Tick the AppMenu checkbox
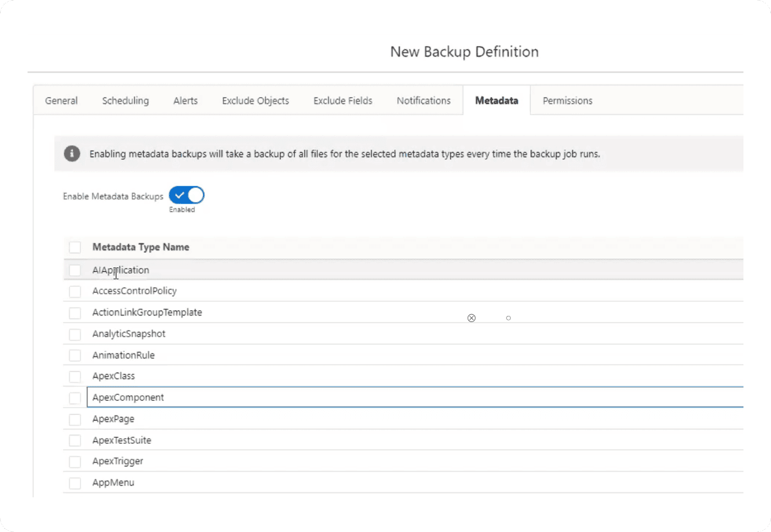This screenshot has width=771, height=532. click(75, 483)
